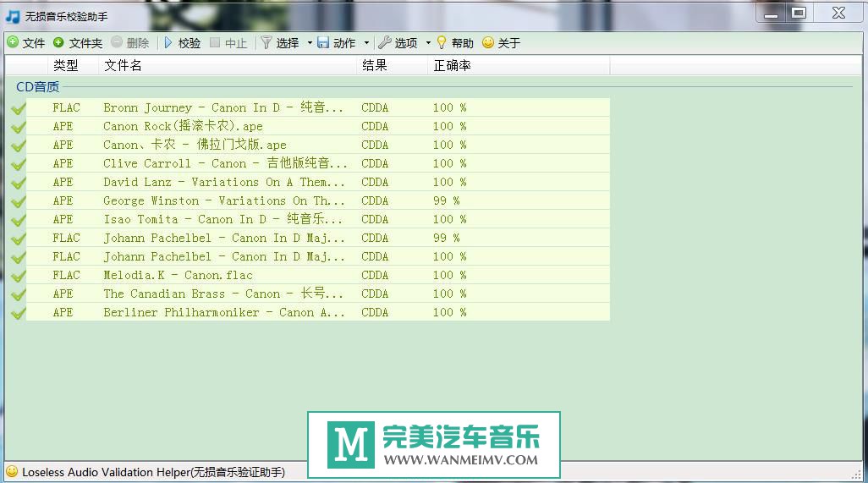
Task: Minimize the 无损音乐校验助手 window
Action: coord(771,14)
